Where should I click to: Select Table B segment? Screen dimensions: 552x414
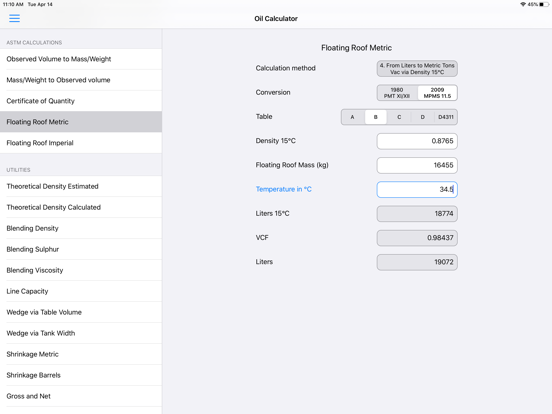pos(376,117)
